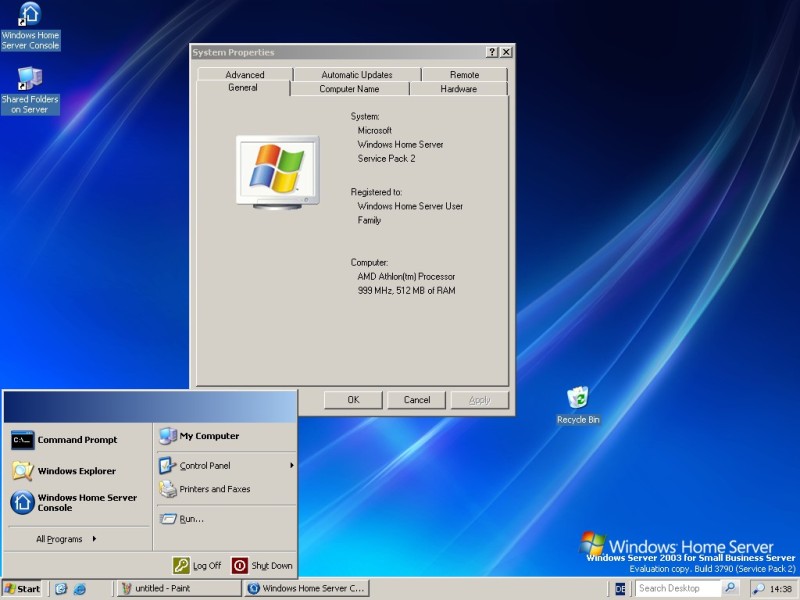Image resolution: width=800 pixels, height=600 pixels.
Task: Open Shared Folders on Server shortcut
Action: point(30,78)
